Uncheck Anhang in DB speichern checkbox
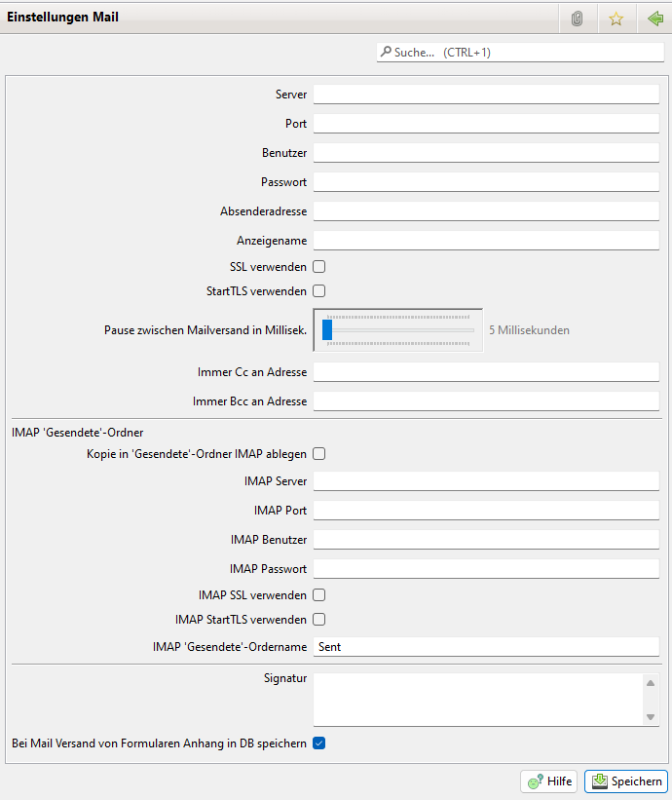The image size is (672, 800). pyautogui.click(x=318, y=743)
